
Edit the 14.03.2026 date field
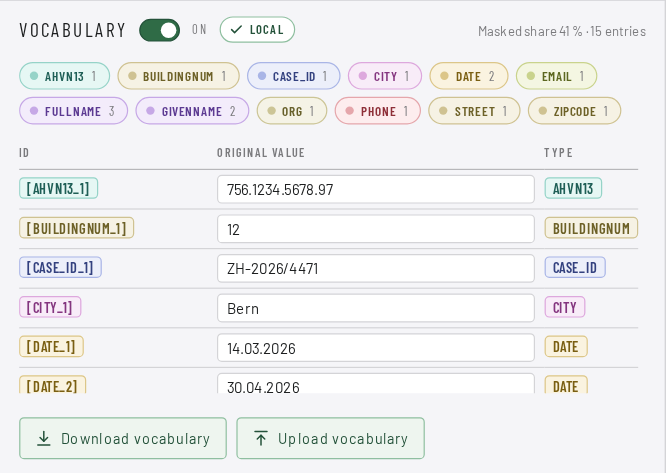[375, 348]
